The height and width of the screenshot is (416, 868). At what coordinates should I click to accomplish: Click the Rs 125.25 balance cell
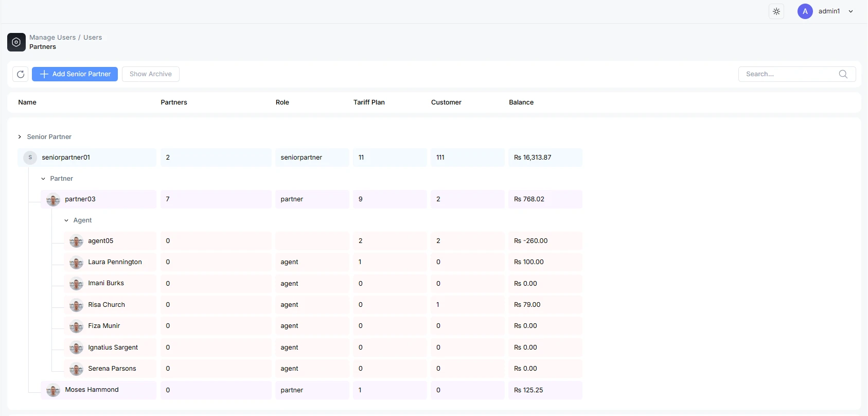(545, 390)
